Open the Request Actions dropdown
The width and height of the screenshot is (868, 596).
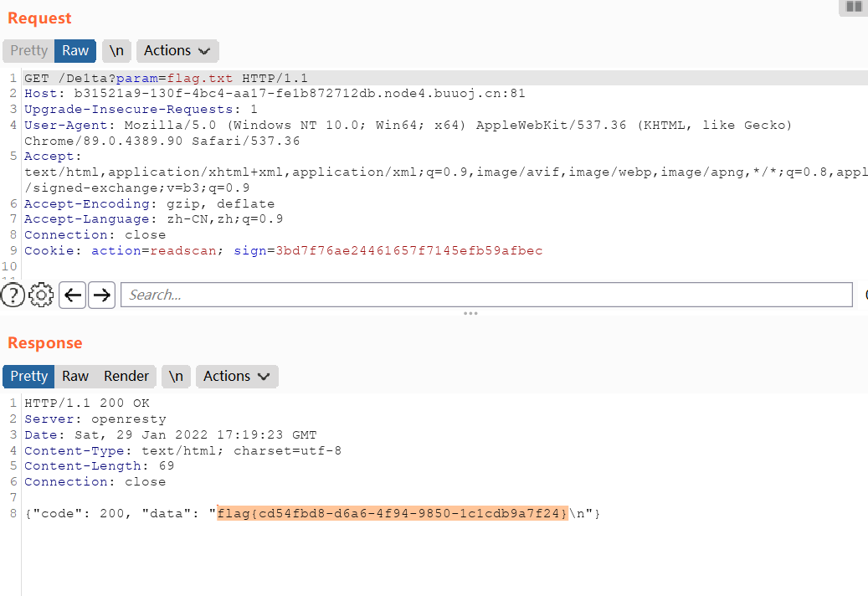177,51
